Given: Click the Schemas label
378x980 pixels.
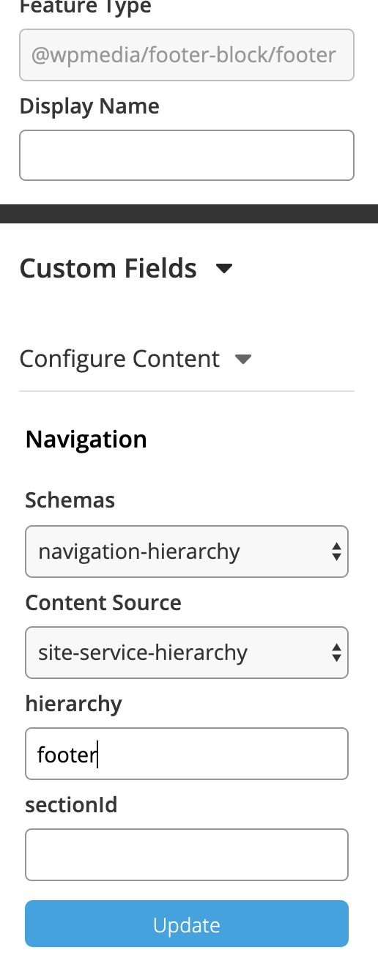Looking at the screenshot, I should [x=70, y=501].
